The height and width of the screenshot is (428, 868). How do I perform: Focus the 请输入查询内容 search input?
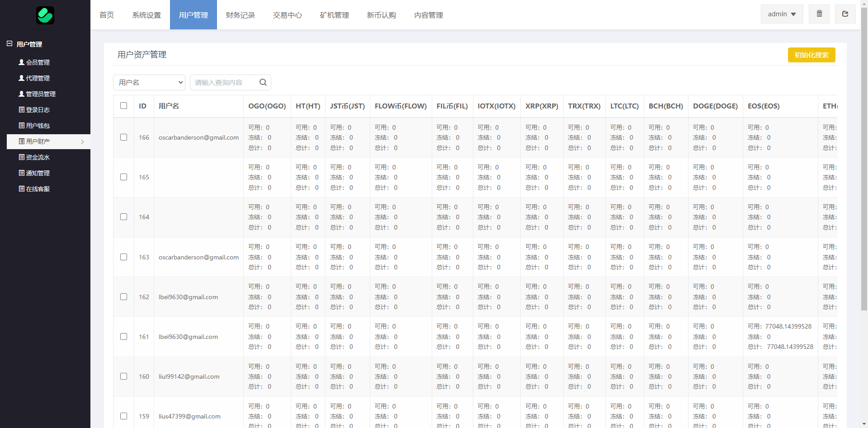(224, 82)
